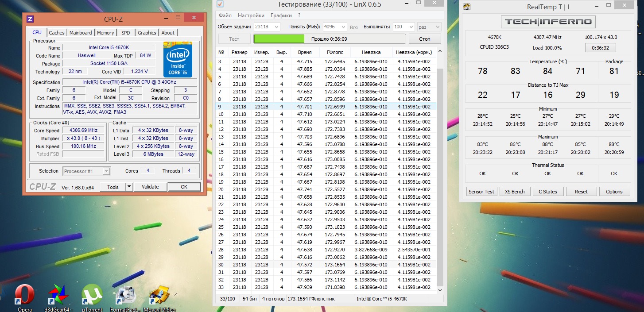The height and width of the screenshot is (312, 644).
Task: Click the C States button in RealTemp
Action: click(548, 192)
